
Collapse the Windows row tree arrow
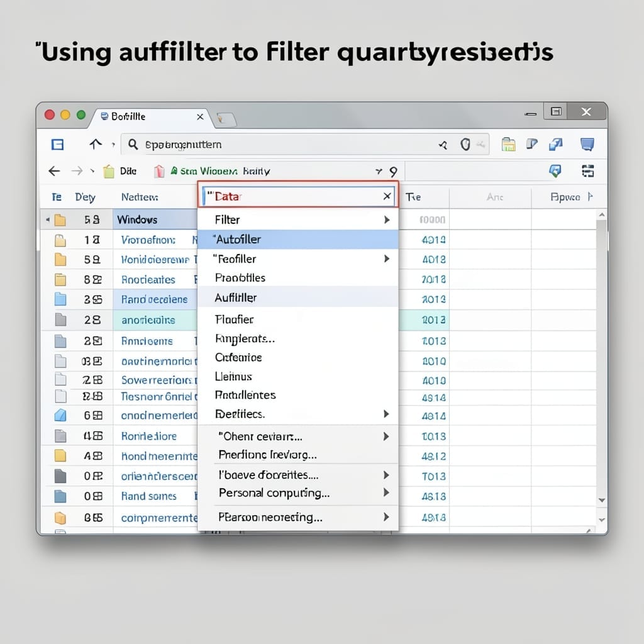[x=48, y=219]
